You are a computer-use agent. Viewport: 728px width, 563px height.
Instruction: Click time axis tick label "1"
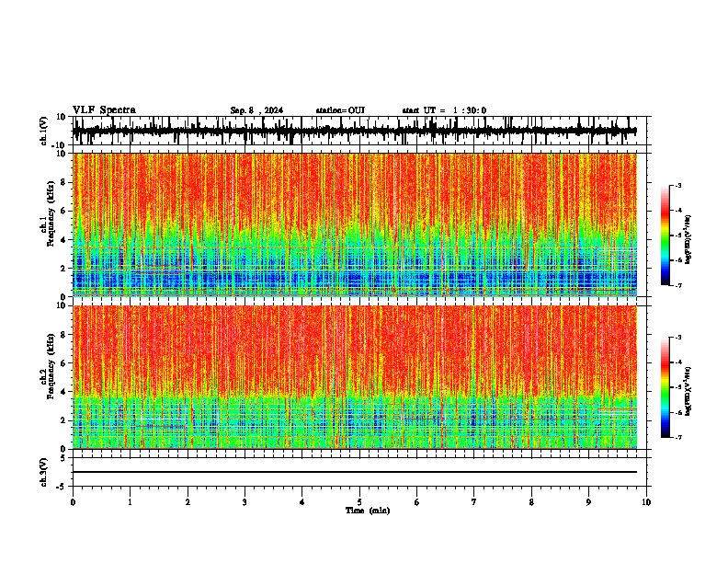130,502
